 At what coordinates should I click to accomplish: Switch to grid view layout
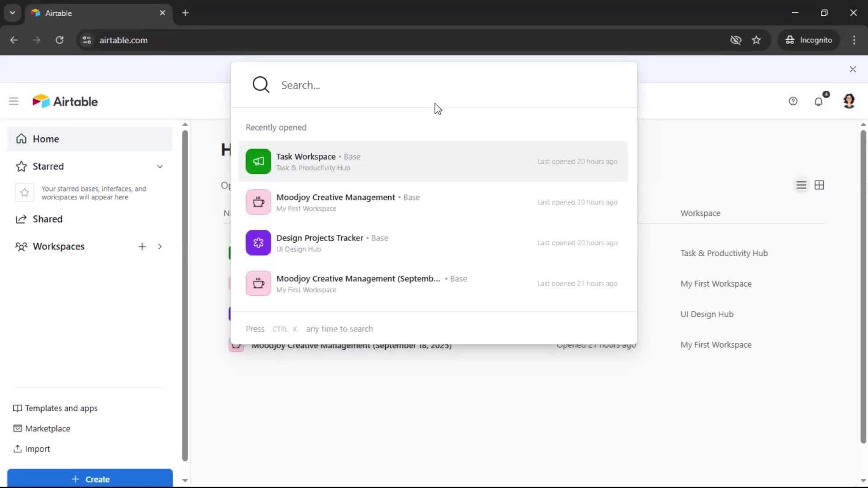(x=820, y=185)
